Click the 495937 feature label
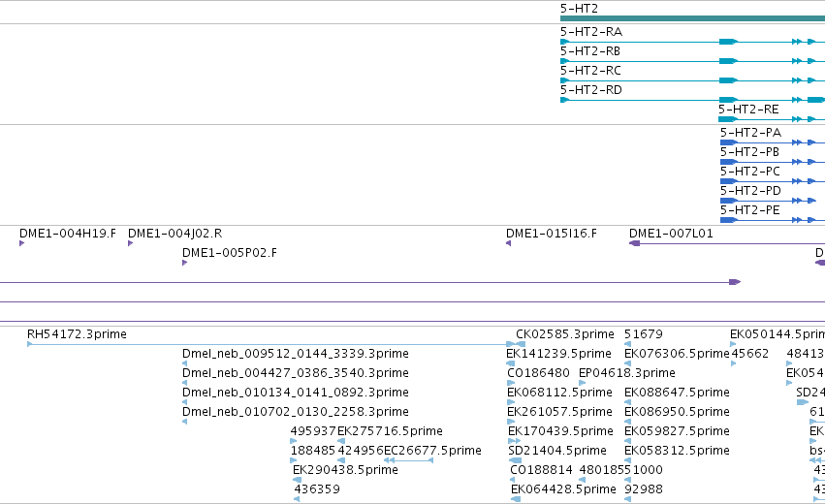825x504 pixels. [313, 431]
